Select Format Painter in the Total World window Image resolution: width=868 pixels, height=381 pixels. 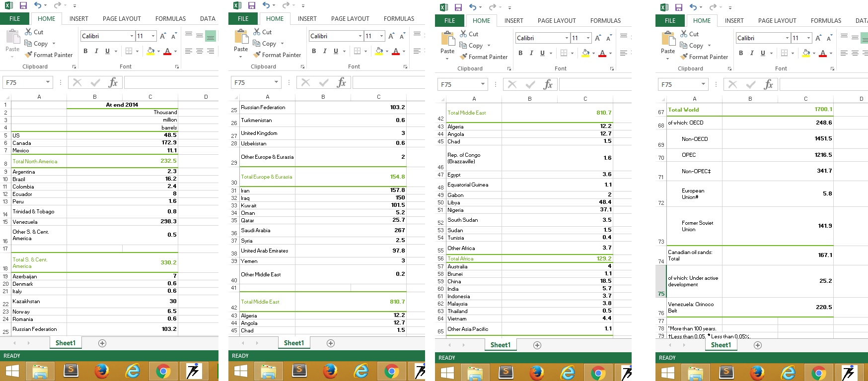pyautogui.click(x=704, y=57)
